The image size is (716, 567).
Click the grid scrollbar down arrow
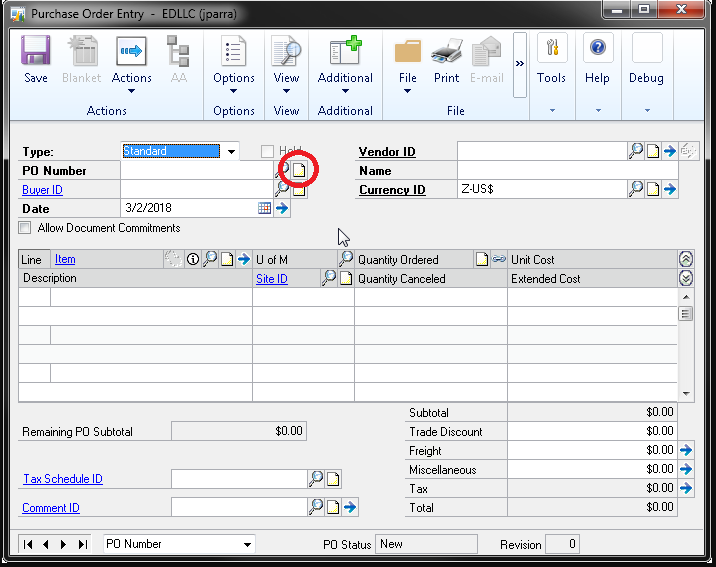click(x=685, y=393)
